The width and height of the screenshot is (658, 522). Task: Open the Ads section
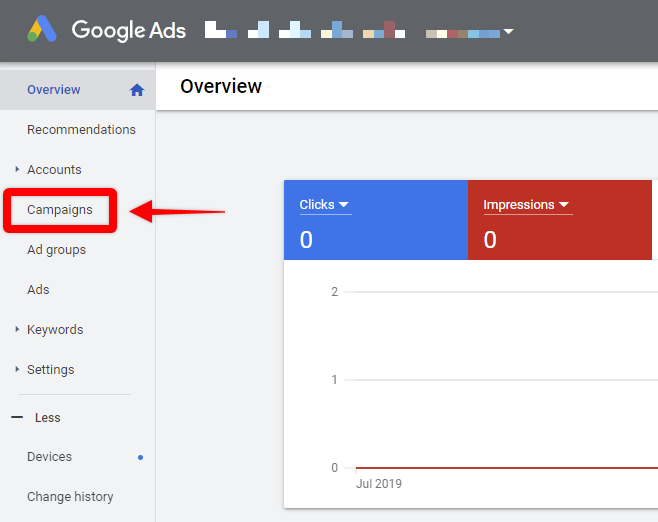(x=38, y=290)
